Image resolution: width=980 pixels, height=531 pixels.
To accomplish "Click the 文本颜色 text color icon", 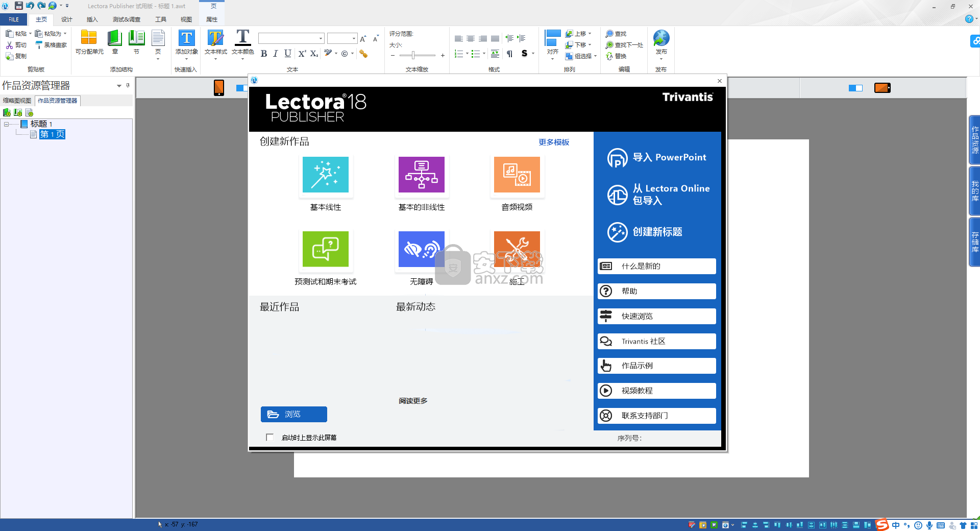I will click(242, 38).
